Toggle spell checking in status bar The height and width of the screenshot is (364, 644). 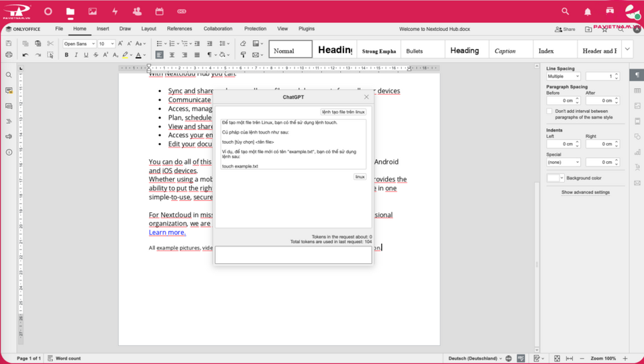(521, 359)
